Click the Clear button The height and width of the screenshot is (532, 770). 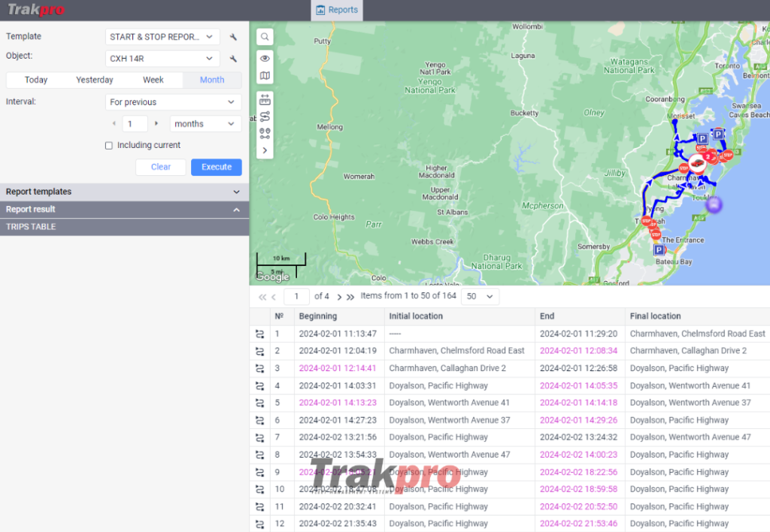coord(160,167)
